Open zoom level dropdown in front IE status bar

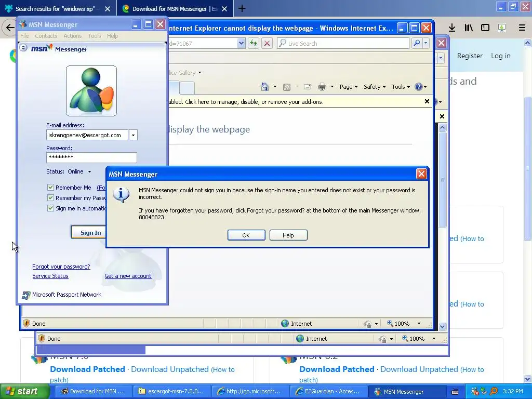tap(419, 324)
